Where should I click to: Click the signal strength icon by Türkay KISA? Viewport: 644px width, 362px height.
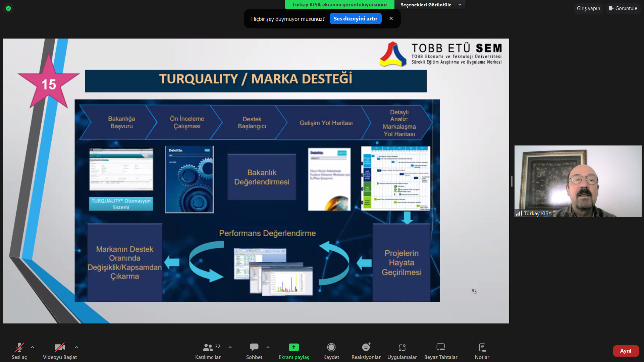[x=519, y=214]
